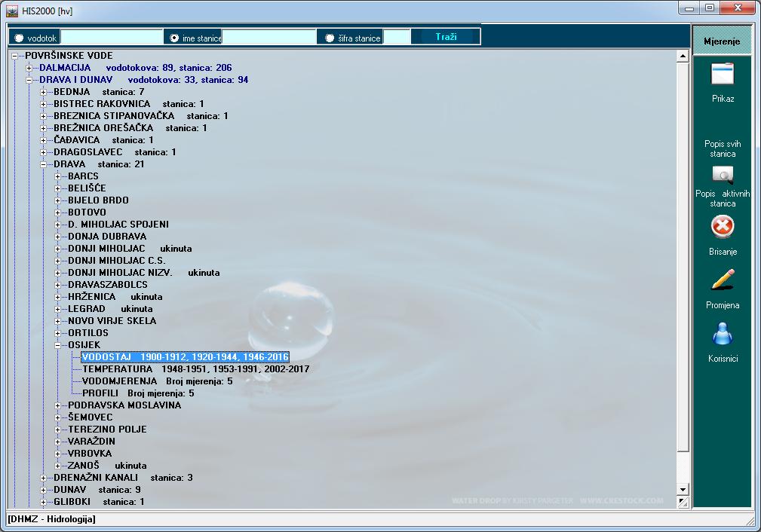Select the BIJELO BRDO station

tap(98, 200)
